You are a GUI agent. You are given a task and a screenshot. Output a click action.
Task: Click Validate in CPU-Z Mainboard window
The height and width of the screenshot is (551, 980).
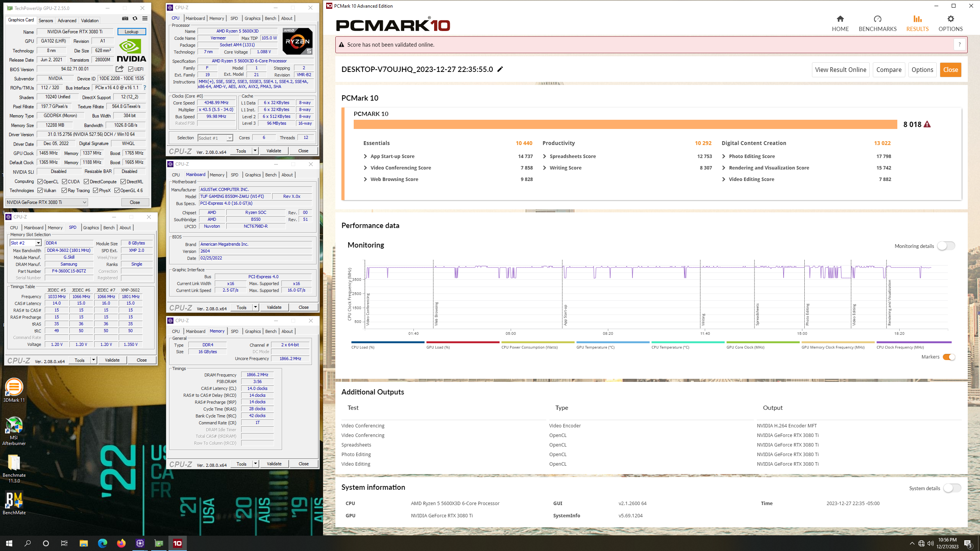(274, 307)
